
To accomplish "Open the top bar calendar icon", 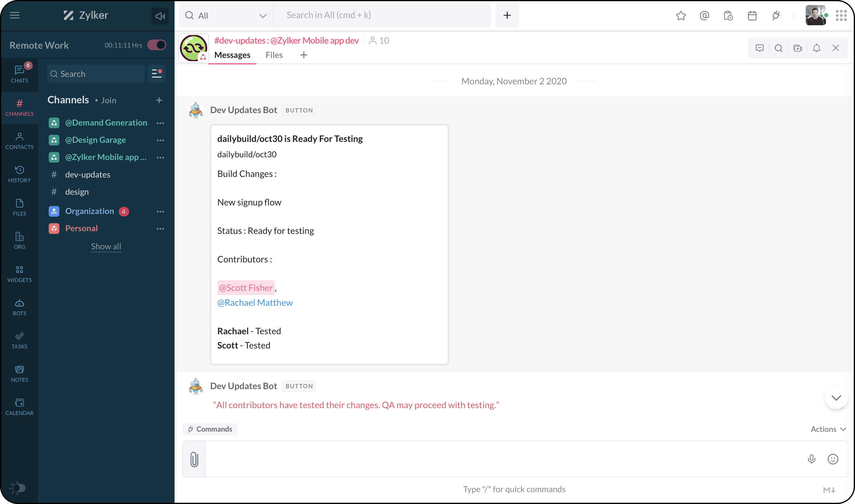I will click(x=752, y=16).
